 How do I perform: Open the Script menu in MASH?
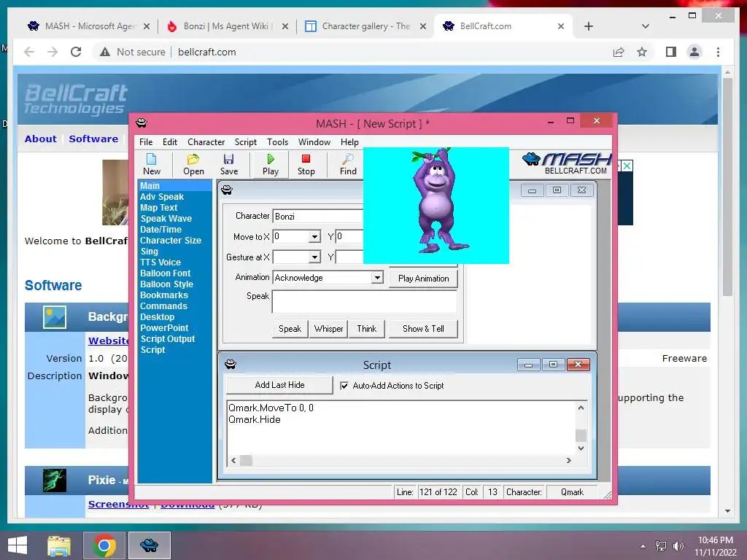(245, 142)
